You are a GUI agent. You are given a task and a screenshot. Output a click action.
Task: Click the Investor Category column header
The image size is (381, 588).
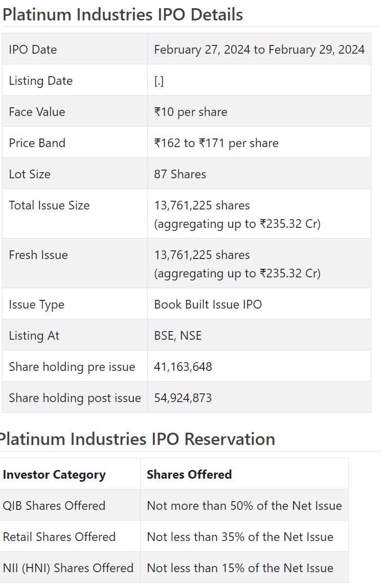click(x=54, y=475)
